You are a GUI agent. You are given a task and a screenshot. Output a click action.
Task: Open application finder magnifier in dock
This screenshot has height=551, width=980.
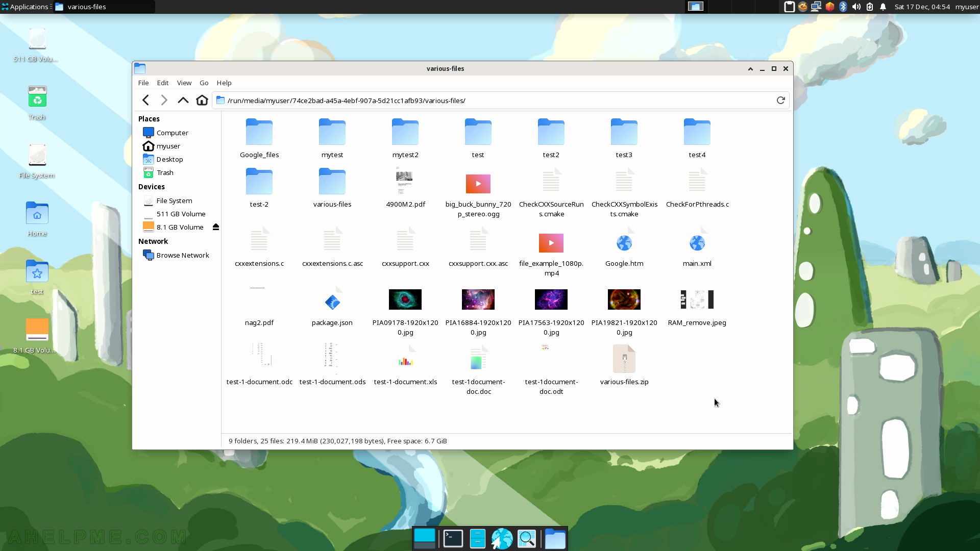click(x=527, y=538)
